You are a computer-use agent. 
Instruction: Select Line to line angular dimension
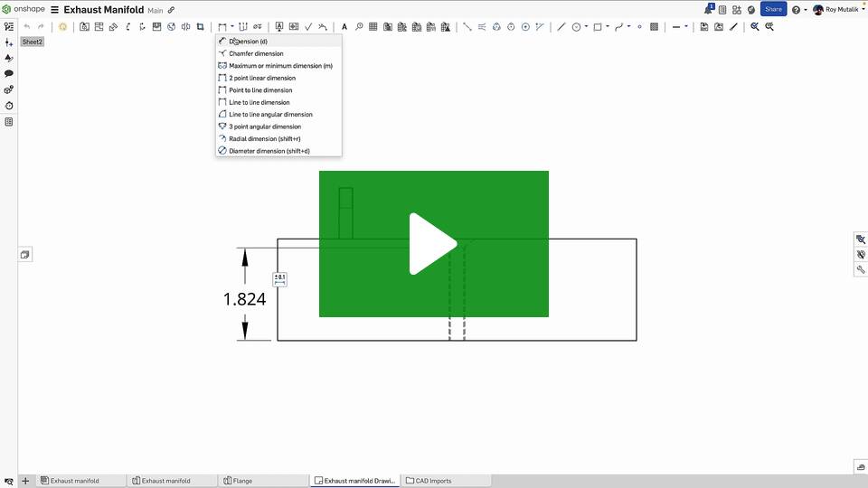(x=278, y=115)
